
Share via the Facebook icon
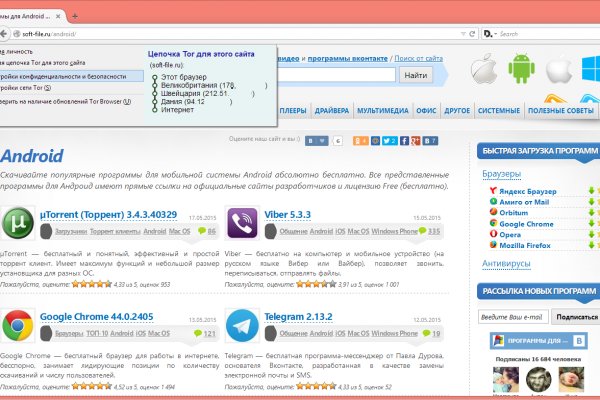(404, 141)
